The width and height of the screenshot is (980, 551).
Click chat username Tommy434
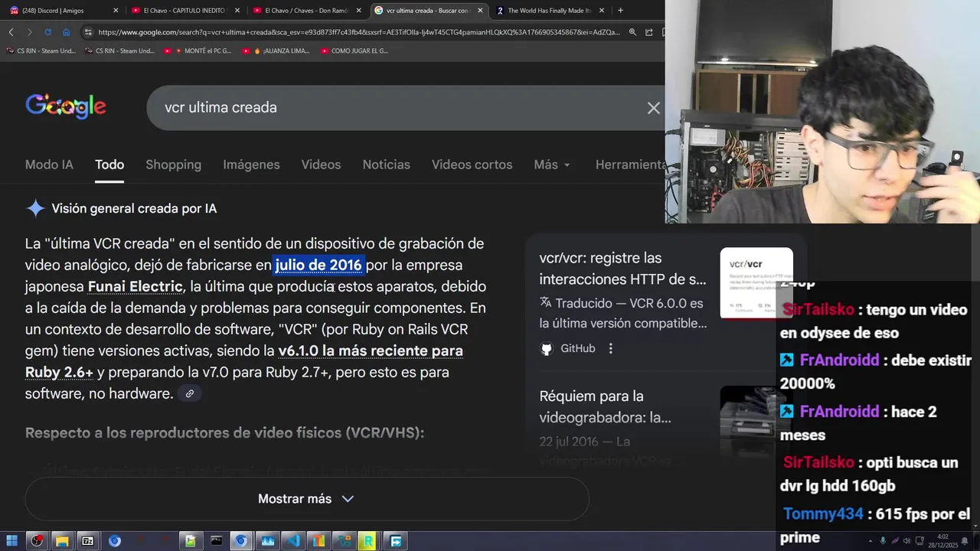point(823,514)
